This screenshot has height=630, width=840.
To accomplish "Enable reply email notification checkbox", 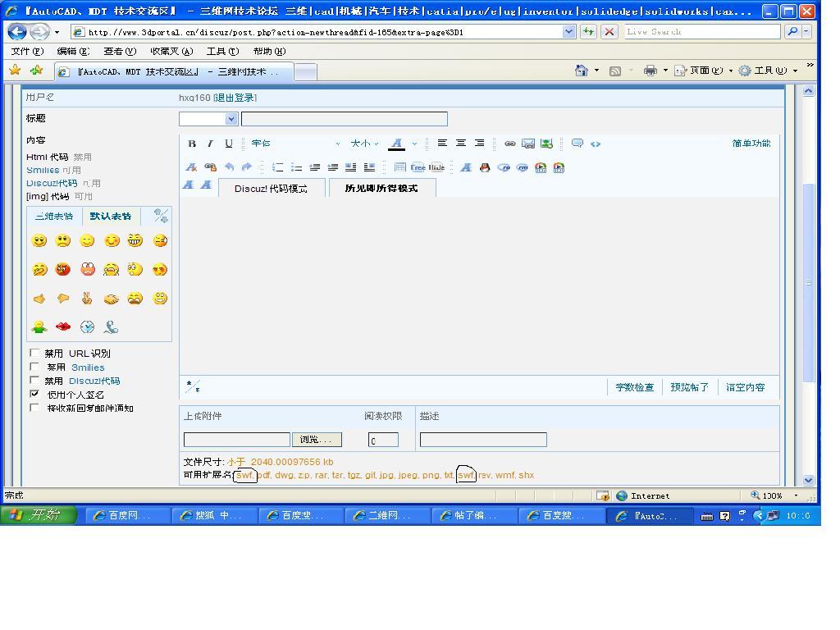I will pos(34,407).
